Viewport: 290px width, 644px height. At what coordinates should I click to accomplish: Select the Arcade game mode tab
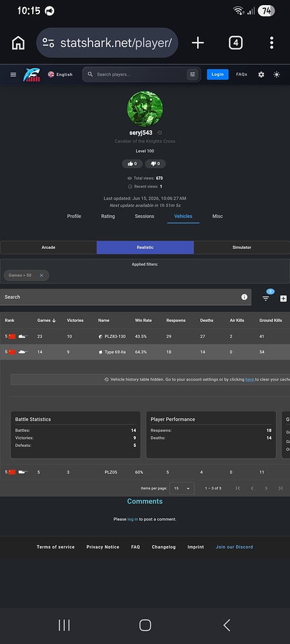[x=48, y=247]
